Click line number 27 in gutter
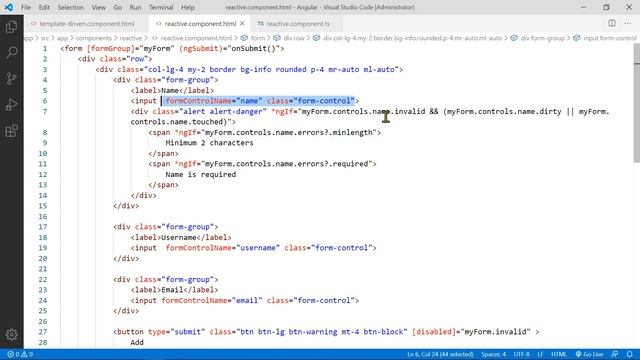640x360 pixels. (x=43, y=332)
